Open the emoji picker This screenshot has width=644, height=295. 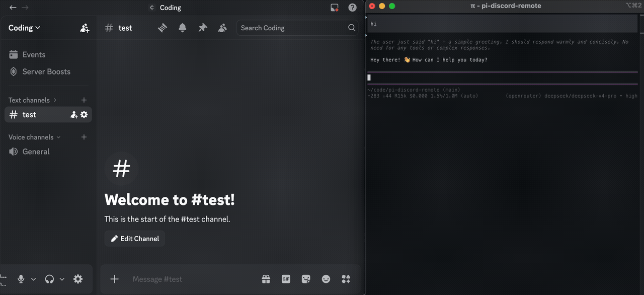click(326, 279)
